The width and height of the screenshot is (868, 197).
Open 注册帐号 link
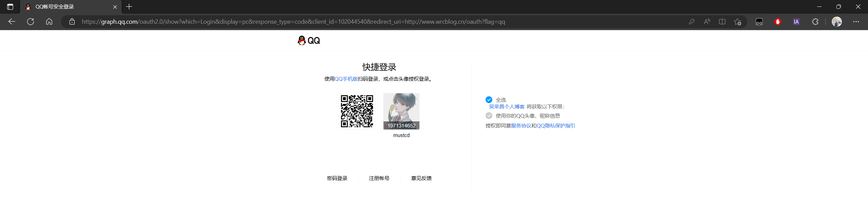379,178
